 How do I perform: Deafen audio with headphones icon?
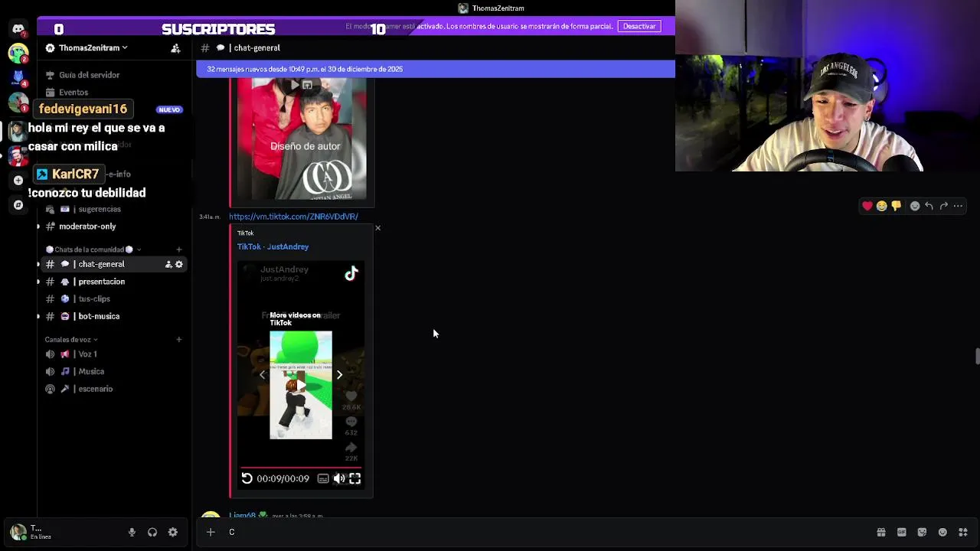(152, 533)
